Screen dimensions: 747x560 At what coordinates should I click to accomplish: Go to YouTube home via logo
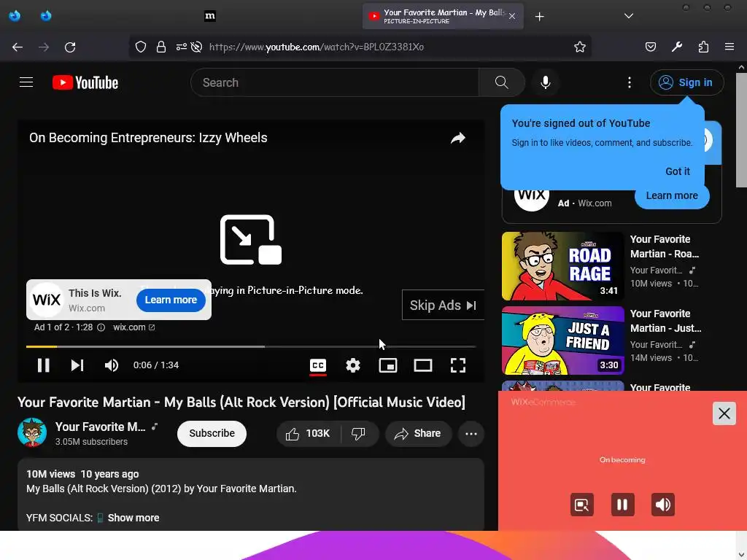pyautogui.click(x=85, y=82)
